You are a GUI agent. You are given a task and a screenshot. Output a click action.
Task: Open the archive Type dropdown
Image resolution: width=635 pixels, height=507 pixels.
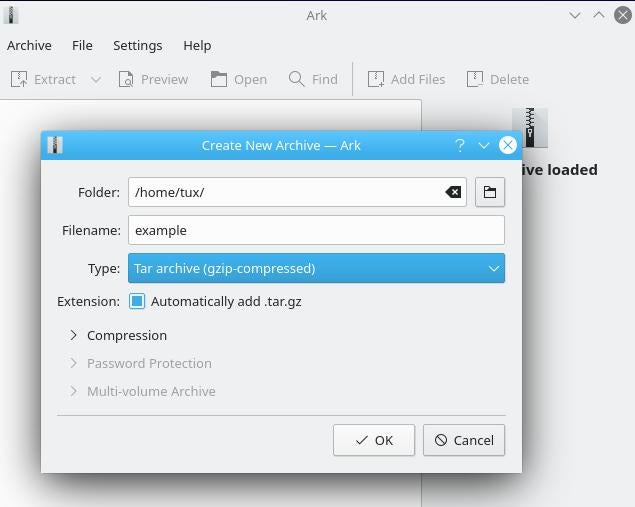[x=316, y=268]
